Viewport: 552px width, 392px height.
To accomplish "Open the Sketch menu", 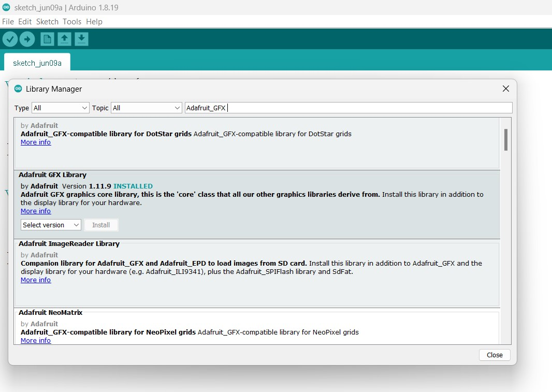I will coord(47,22).
